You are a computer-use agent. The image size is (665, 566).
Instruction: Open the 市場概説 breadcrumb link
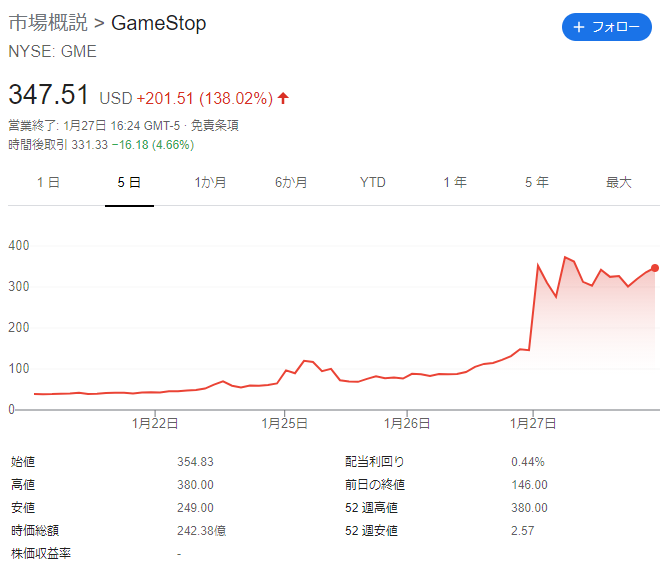tap(48, 23)
